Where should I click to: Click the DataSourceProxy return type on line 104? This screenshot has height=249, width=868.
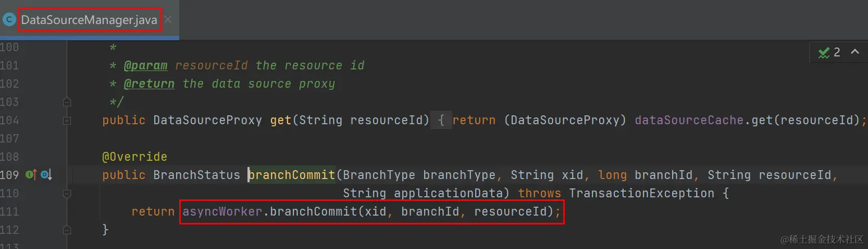(x=207, y=120)
